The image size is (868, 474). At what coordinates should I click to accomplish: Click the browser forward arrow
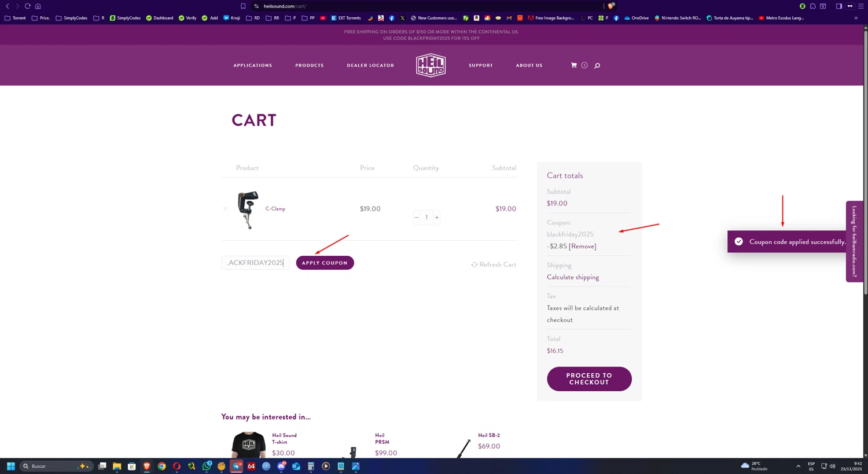17,6
